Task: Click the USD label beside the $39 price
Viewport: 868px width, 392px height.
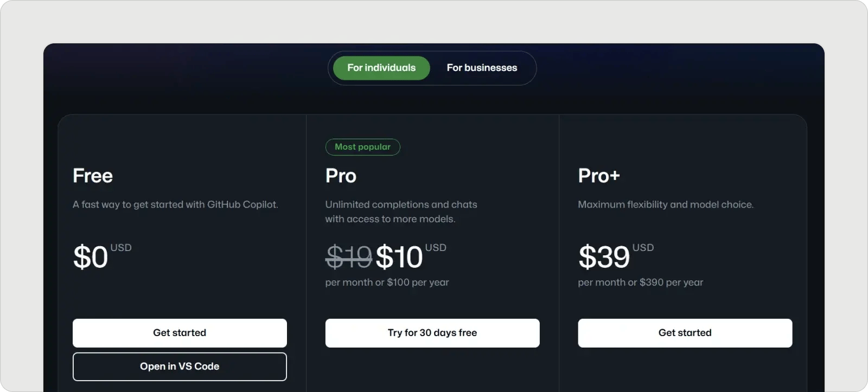Action: (643, 248)
